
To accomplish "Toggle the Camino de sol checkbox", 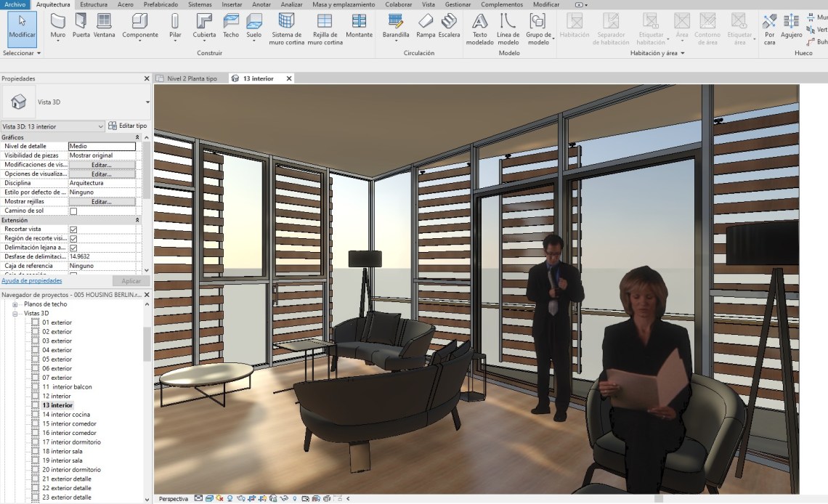I will tap(73, 211).
